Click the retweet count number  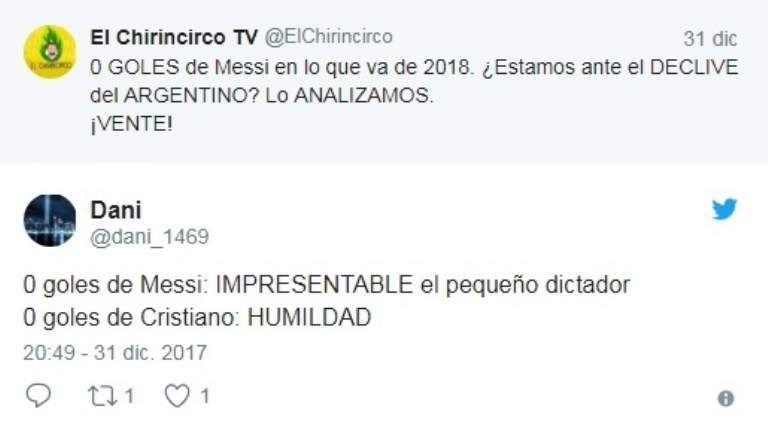click(130, 397)
